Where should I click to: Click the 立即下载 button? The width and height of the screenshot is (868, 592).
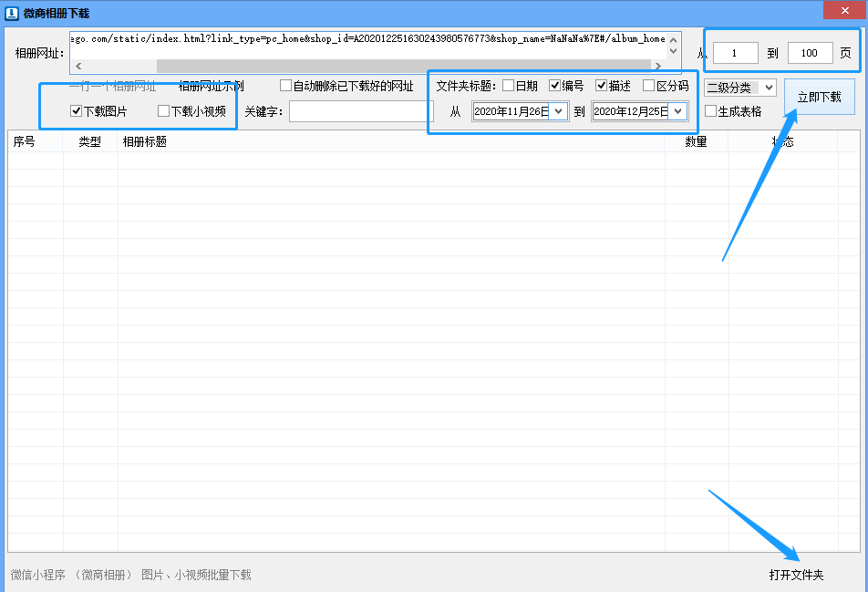coord(819,97)
